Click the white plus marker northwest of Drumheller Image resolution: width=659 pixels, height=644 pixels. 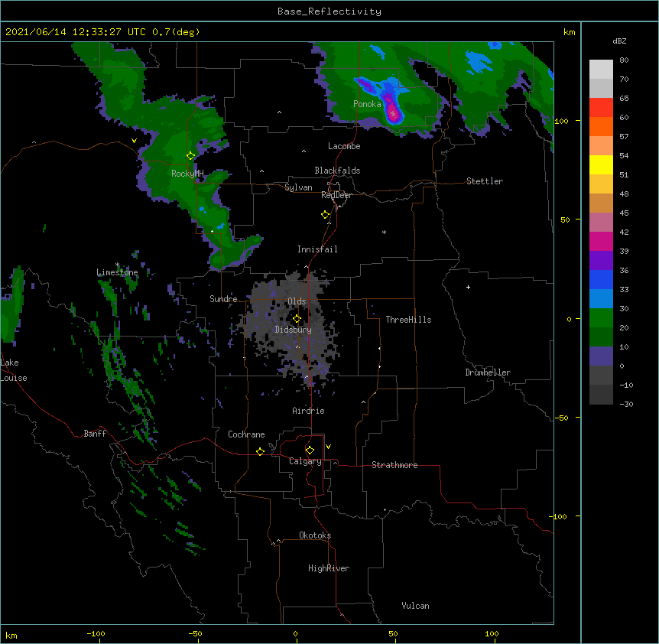pos(468,287)
